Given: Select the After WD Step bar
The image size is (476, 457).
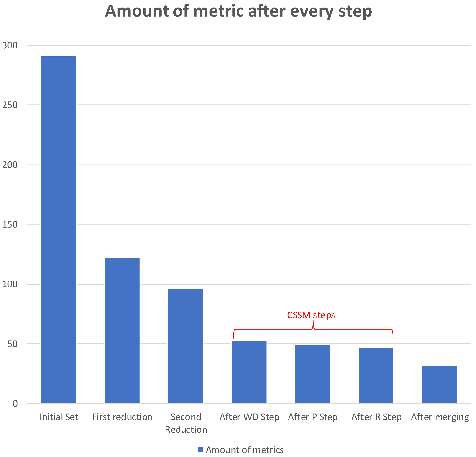Looking at the screenshot, I should (x=249, y=372).
